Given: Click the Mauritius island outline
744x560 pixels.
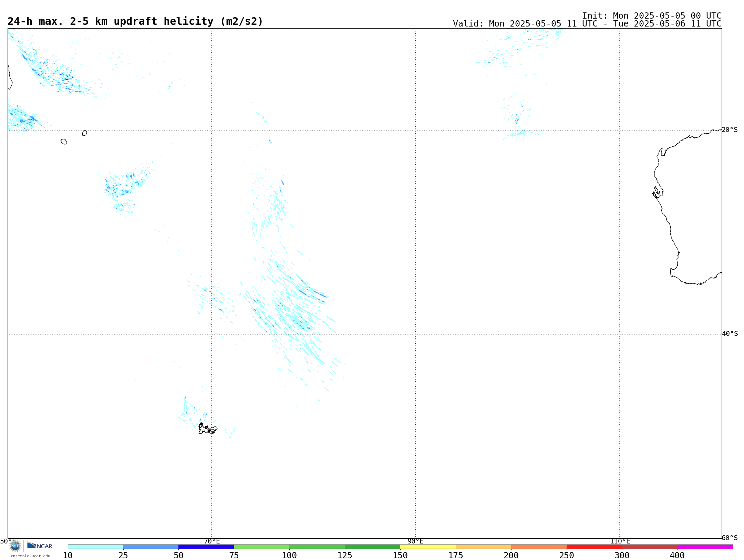Looking at the screenshot, I should pos(84,133).
